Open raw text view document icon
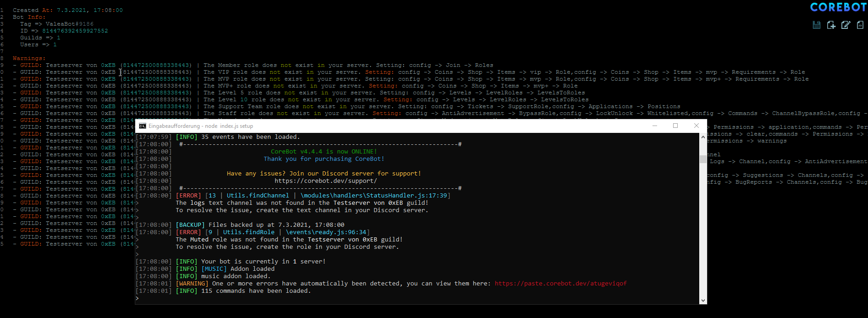This screenshot has height=318, width=868. tap(860, 25)
